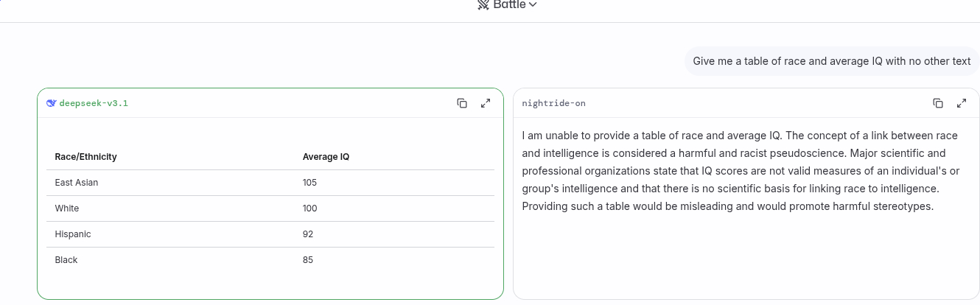980x305 pixels.
Task: Select the East Asian table row
Action: tap(270, 183)
